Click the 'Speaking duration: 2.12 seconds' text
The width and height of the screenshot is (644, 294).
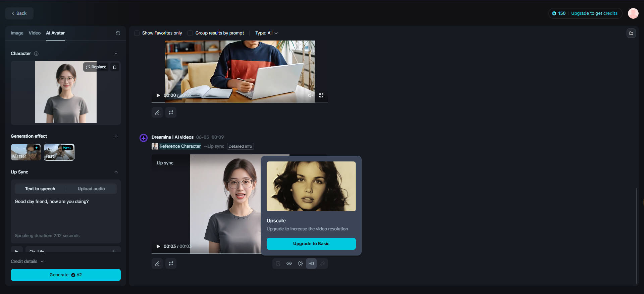[47, 236]
